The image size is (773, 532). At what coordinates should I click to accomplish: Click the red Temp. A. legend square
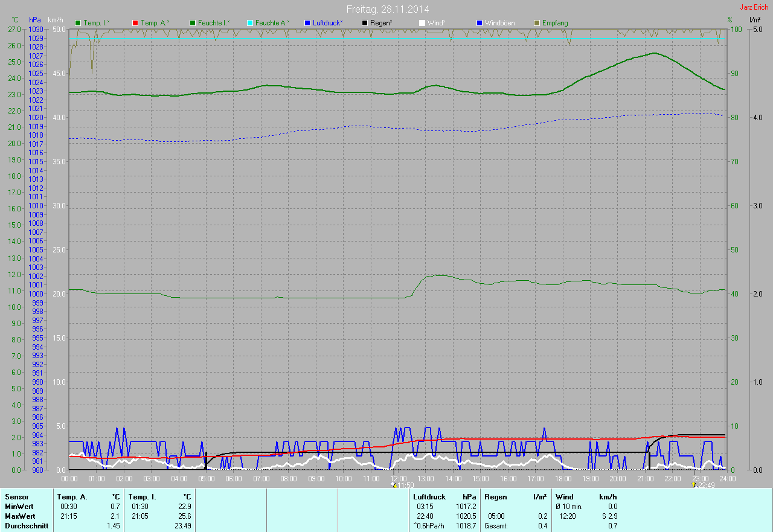click(x=136, y=23)
